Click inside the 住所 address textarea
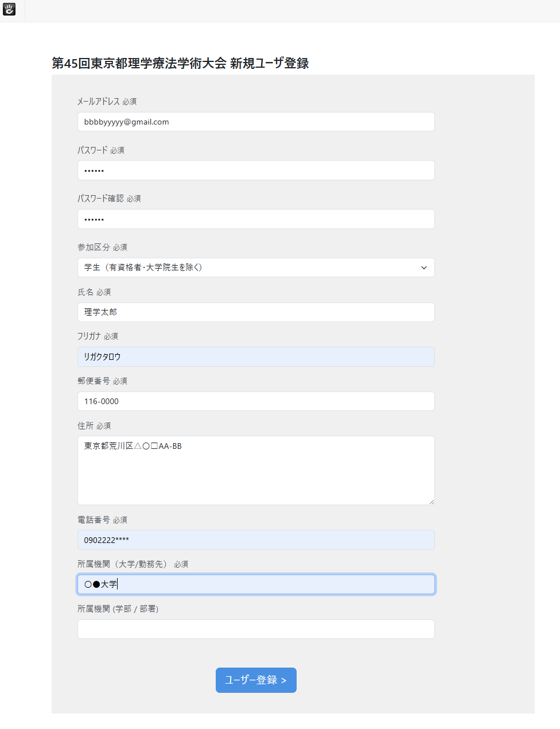This screenshot has width=560, height=729. pyautogui.click(x=256, y=470)
